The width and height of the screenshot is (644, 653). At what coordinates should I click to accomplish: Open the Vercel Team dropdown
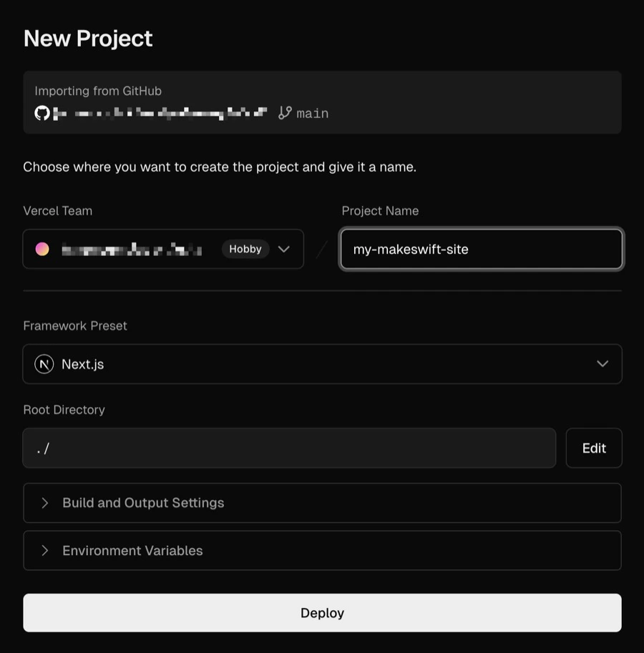163,249
